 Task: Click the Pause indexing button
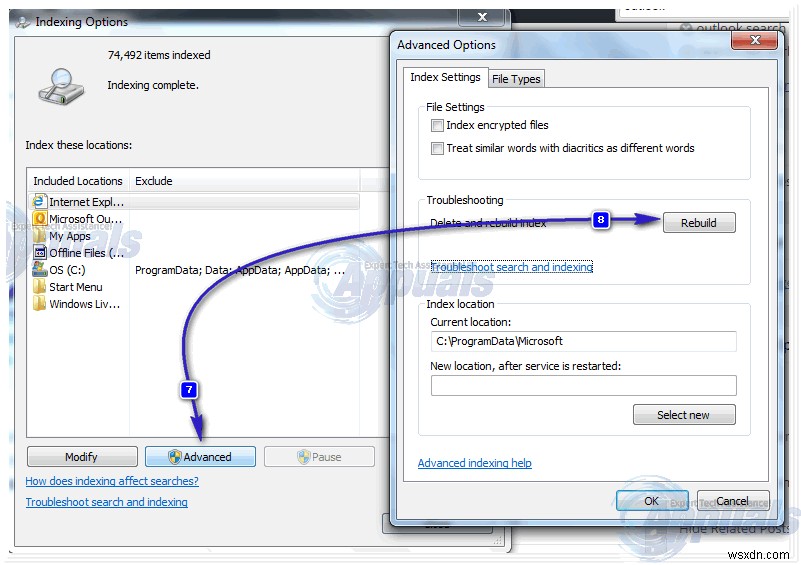[319, 457]
